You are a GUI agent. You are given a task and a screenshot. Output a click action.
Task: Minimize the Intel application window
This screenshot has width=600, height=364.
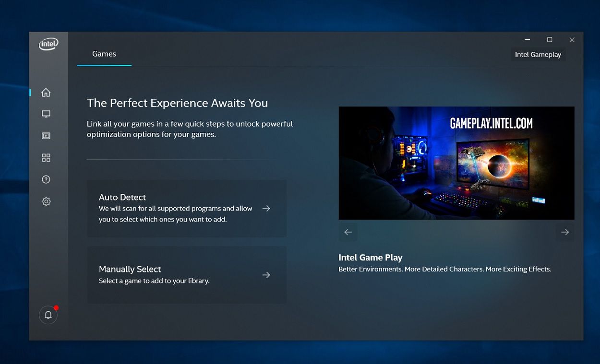pos(528,40)
